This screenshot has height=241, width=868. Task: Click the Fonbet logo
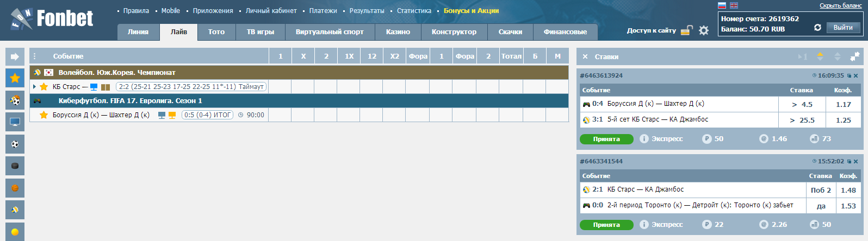pyautogui.click(x=52, y=20)
